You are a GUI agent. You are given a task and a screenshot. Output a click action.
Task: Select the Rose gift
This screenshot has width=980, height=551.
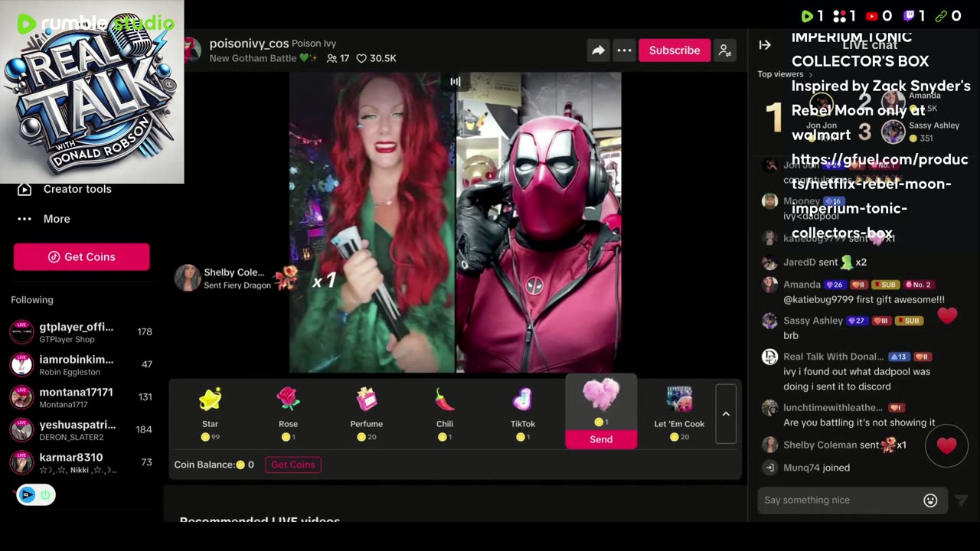288,414
